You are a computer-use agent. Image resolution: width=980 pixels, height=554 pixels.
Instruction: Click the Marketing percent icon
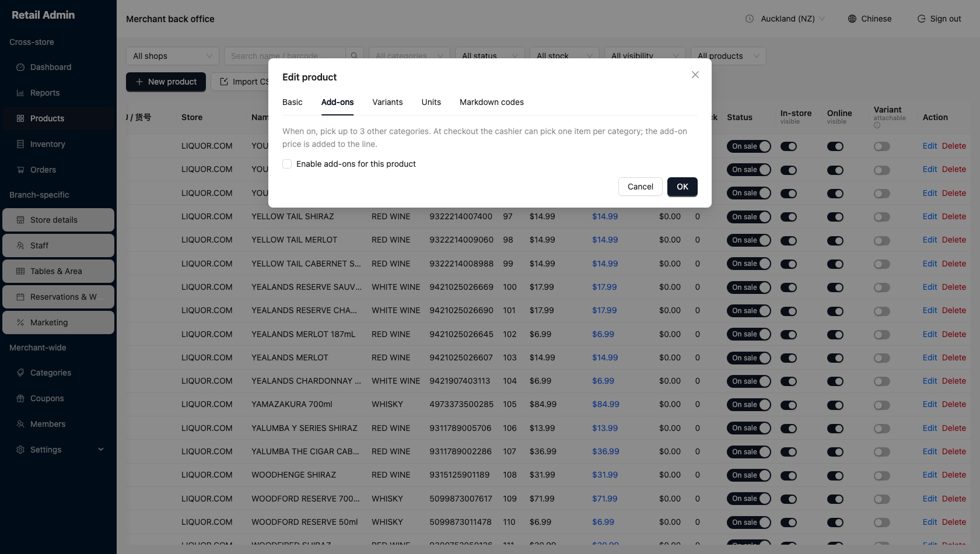coord(20,322)
